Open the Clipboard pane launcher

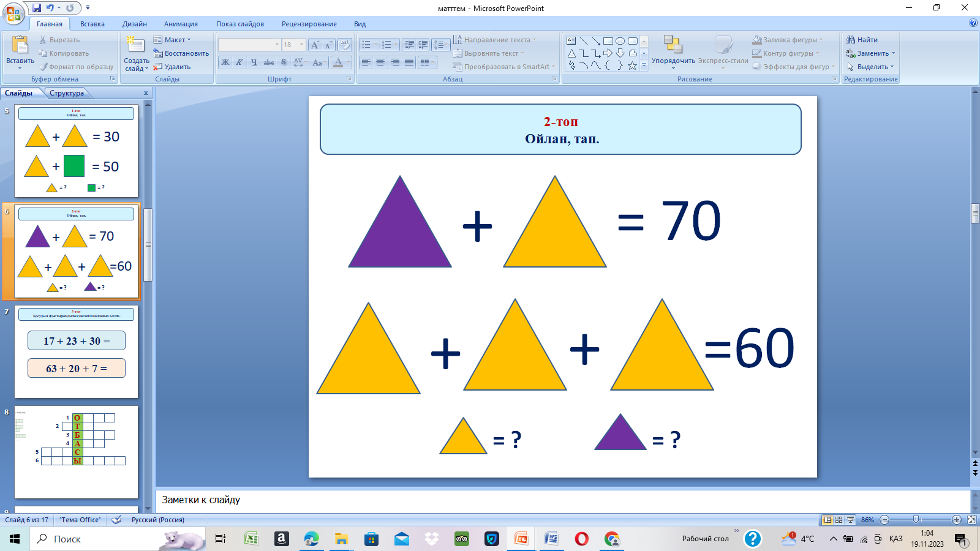coord(113,79)
